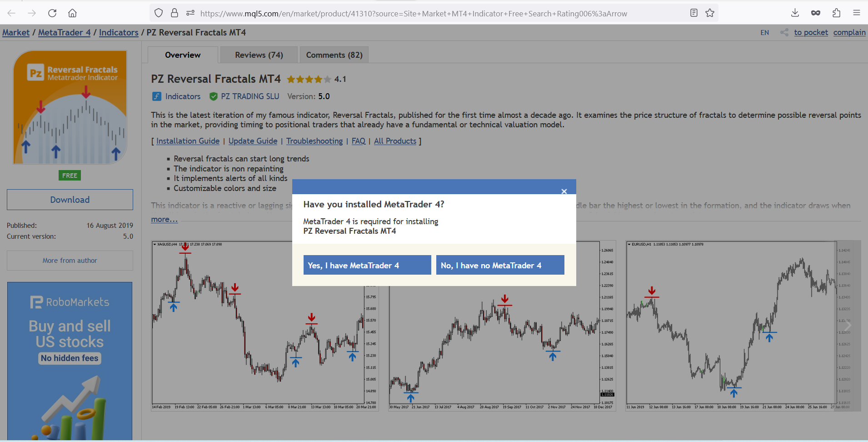The width and height of the screenshot is (868, 442).
Task: Go to MetaTrader 4 breadcrumb link
Action: 65,32
